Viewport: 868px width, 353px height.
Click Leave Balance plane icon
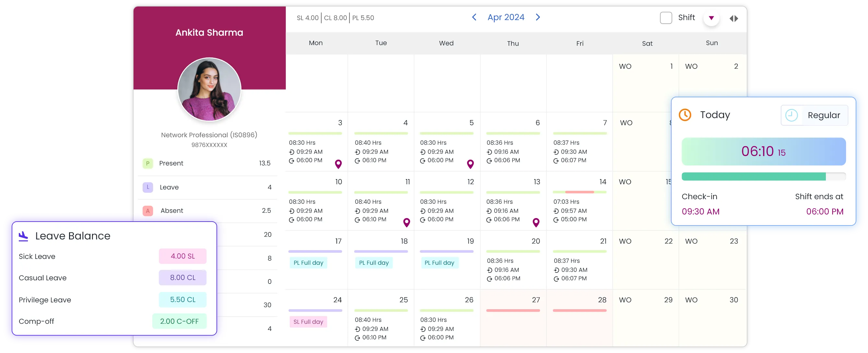(23, 236)
